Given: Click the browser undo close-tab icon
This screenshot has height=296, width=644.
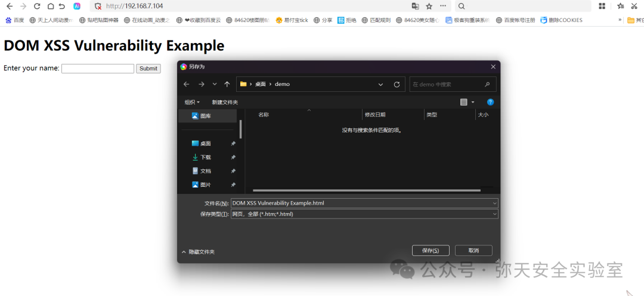Looking at the screenshot, I should click(62, 6).
